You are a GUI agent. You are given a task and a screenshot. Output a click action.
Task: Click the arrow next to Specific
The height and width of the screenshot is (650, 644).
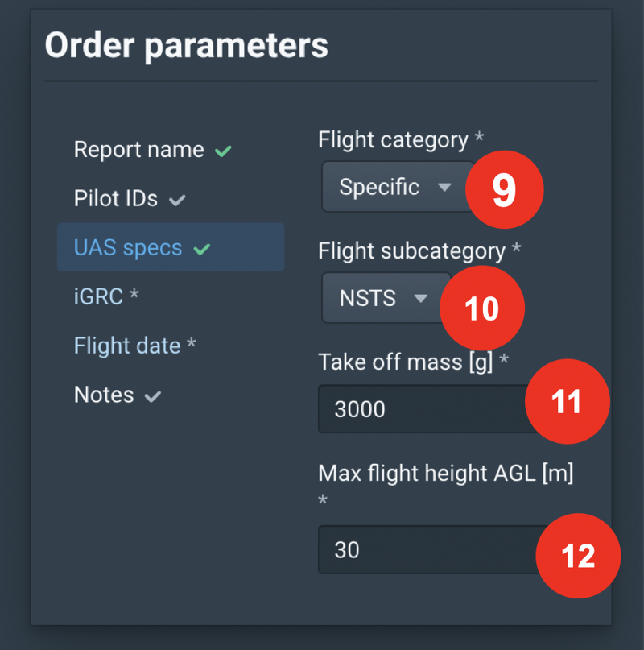click(x=444, y=187)
